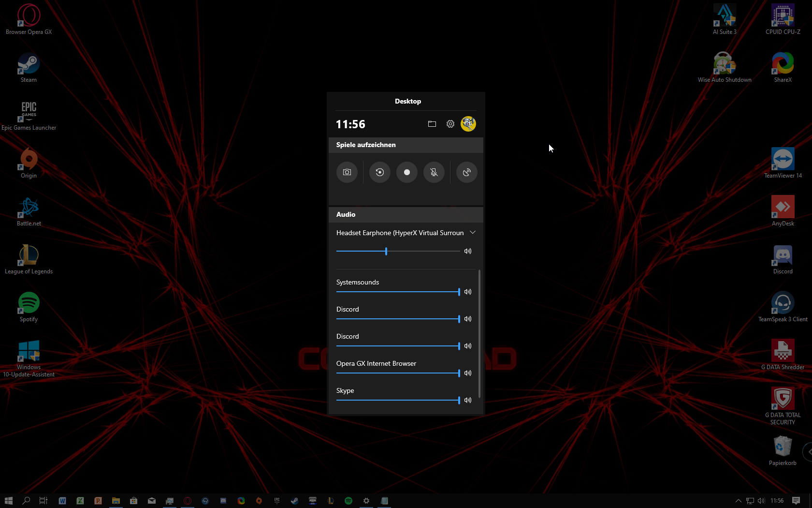Open PowerPoint from the taskbar

[x=98, y=501]
